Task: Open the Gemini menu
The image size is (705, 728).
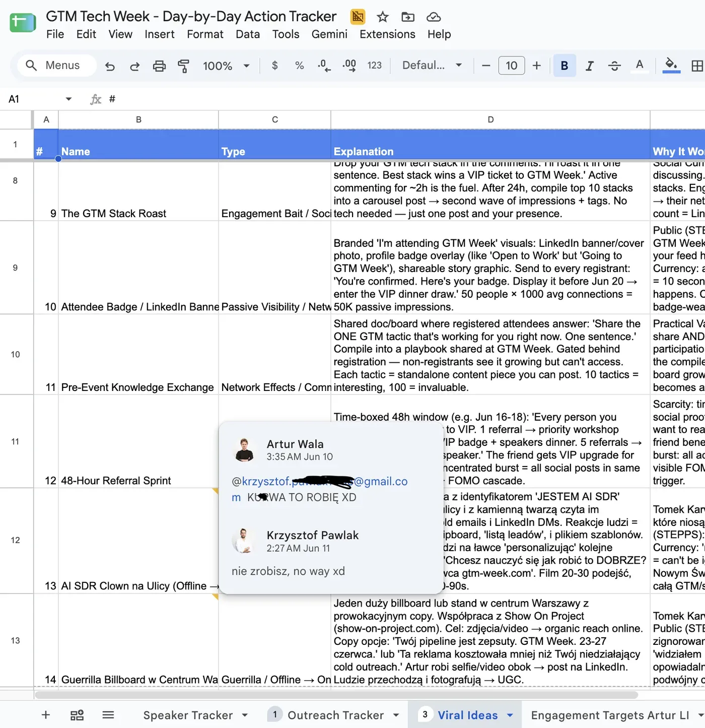Action: click(x=329, y=34)
